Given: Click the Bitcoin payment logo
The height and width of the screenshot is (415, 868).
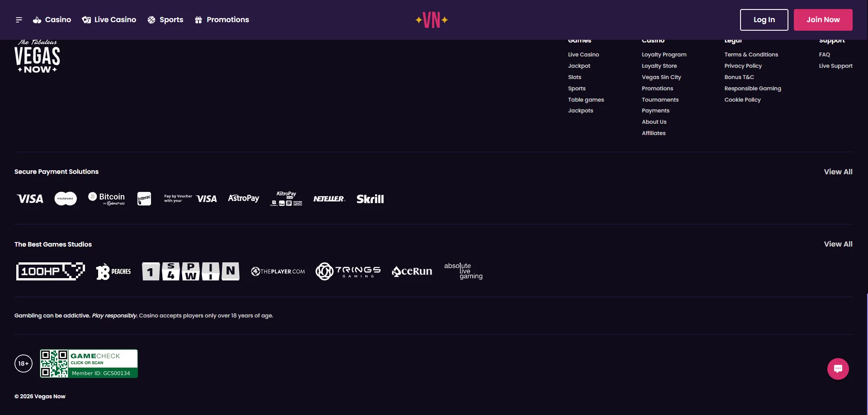Looking at the screenshot, I should (x=107, y=199).
